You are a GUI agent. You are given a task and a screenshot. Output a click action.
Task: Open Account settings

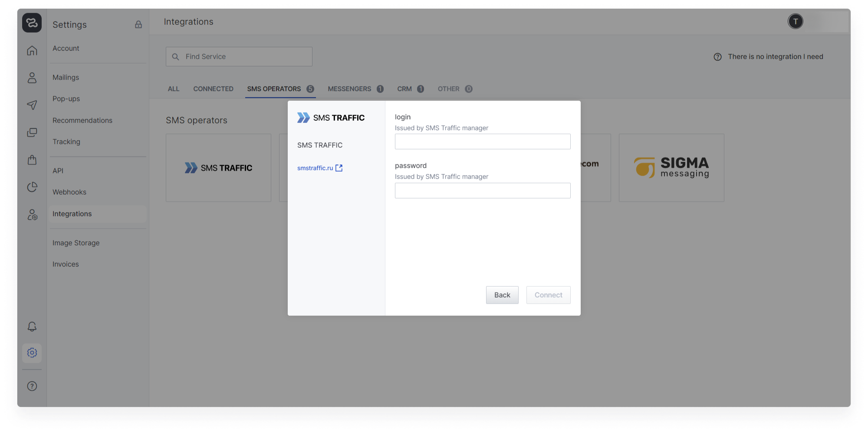click(x=66, y=48)
